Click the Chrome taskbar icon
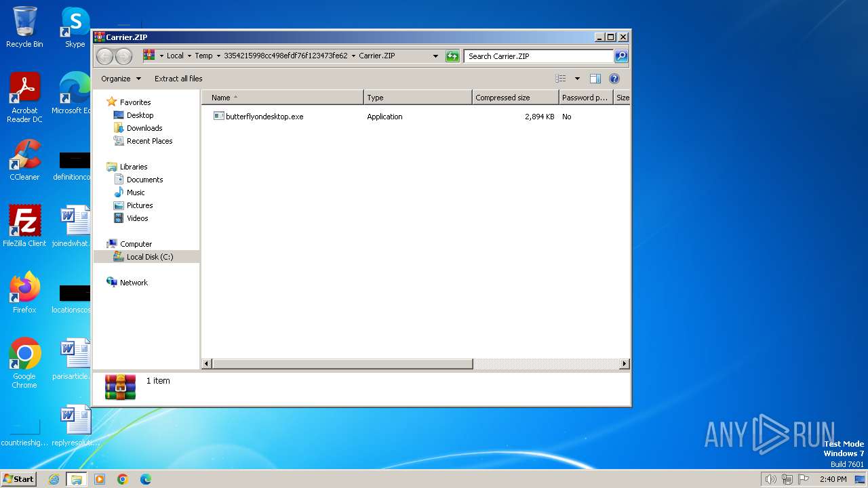 (123, 479)
